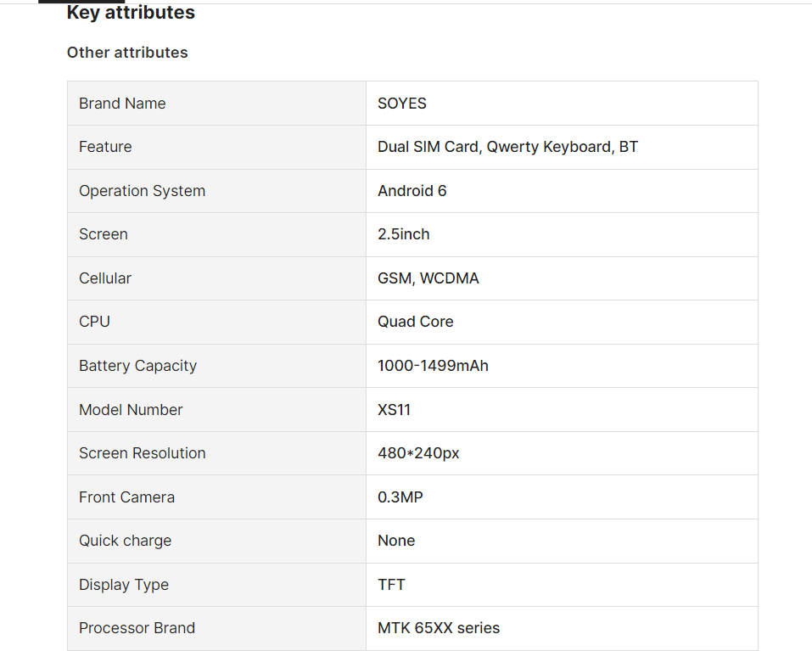Select Dual SIM Card feature text

click(428, 147)
